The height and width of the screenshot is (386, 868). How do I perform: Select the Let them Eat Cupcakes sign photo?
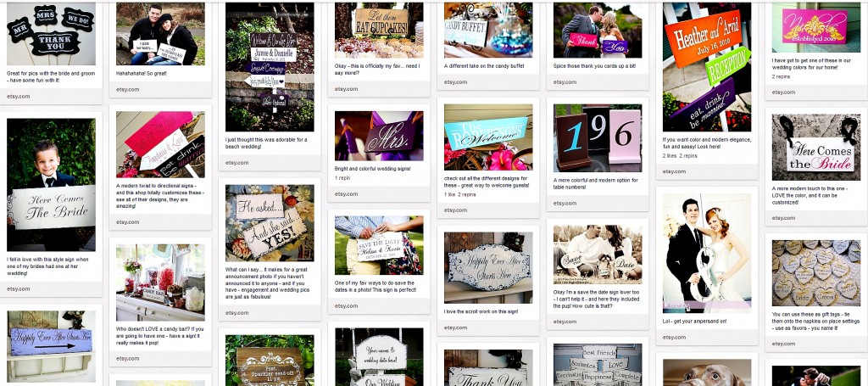379,30
